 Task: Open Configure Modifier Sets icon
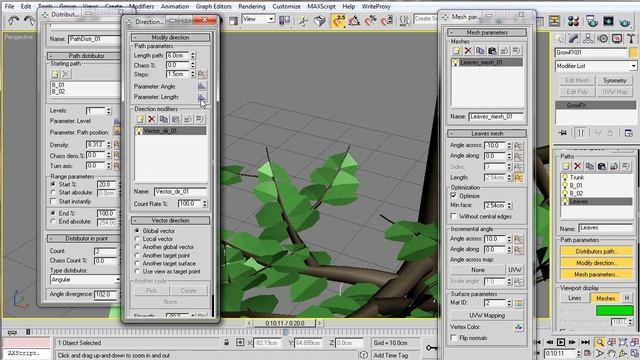[x=629, y=133]
